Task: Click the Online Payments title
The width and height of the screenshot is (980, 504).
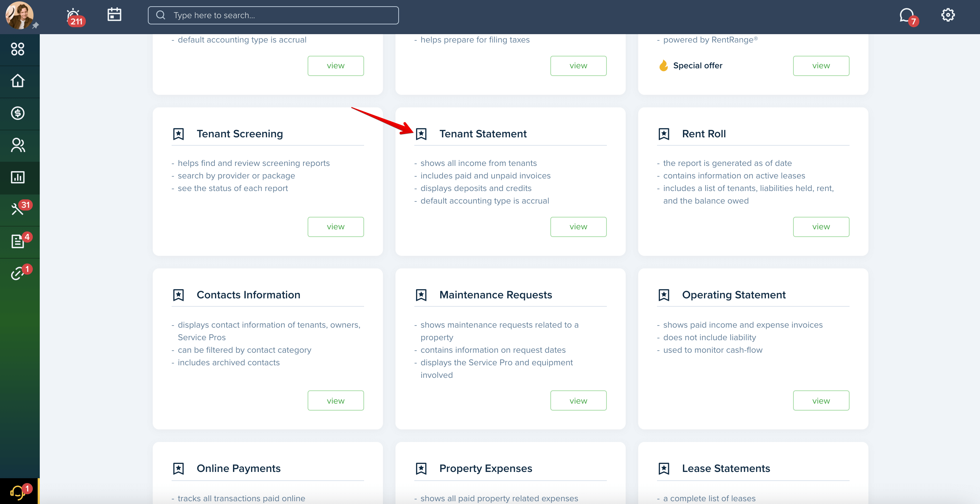Action: [239, 469]
